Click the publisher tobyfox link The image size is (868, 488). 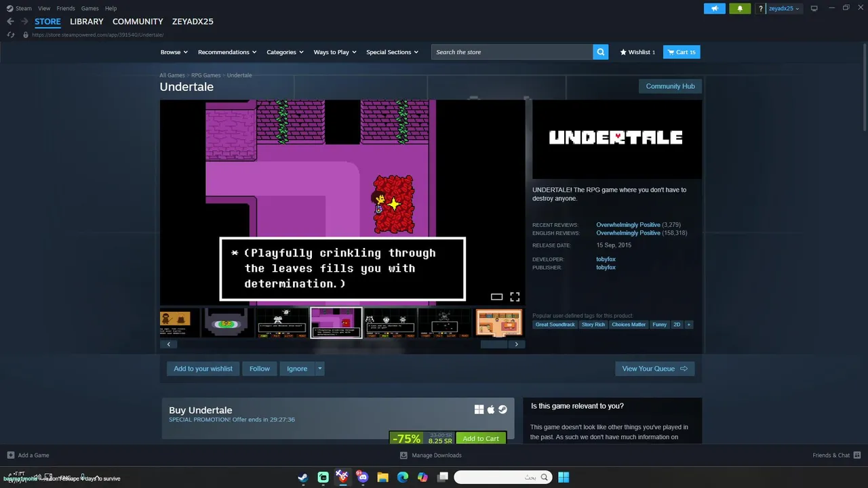click(x=606, y=268)
